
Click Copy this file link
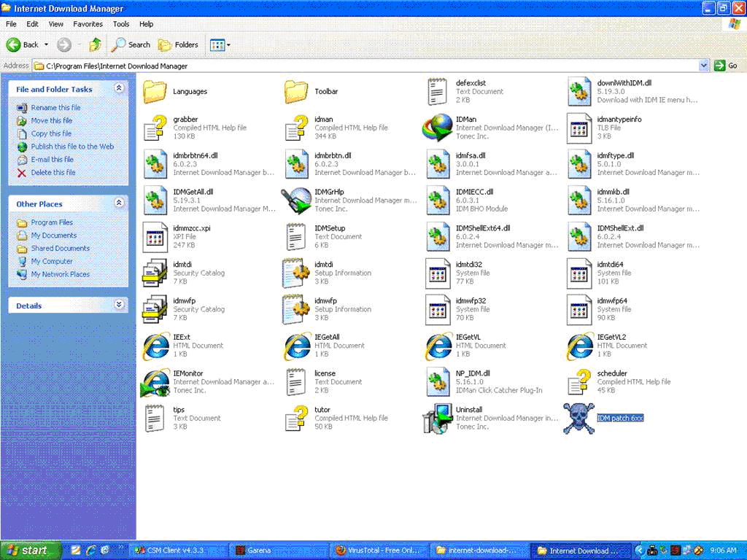(51, 133)
